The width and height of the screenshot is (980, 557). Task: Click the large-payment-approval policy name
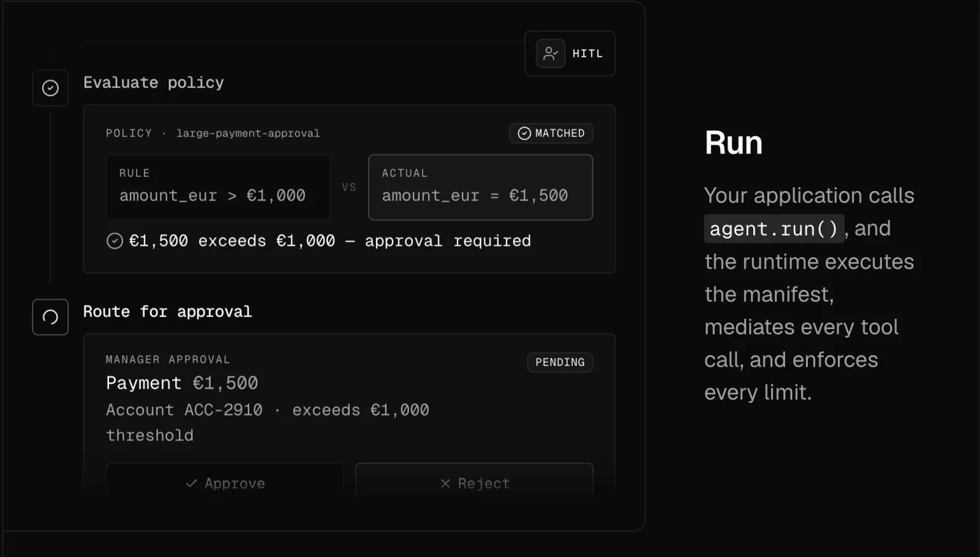(248, 133)
